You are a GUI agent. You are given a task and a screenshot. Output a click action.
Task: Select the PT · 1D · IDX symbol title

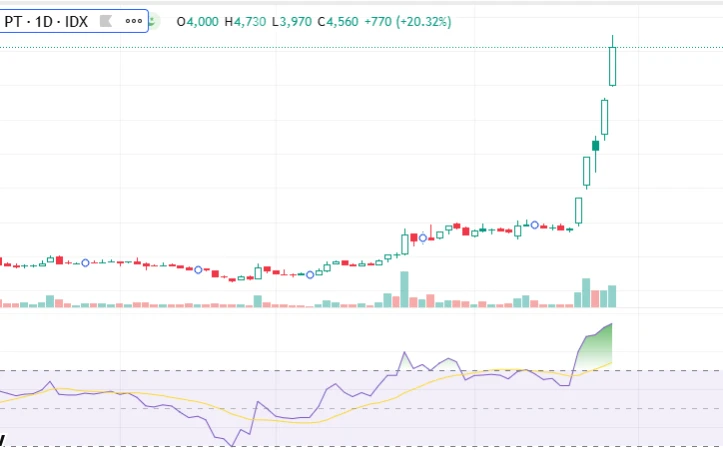(46, 21)
